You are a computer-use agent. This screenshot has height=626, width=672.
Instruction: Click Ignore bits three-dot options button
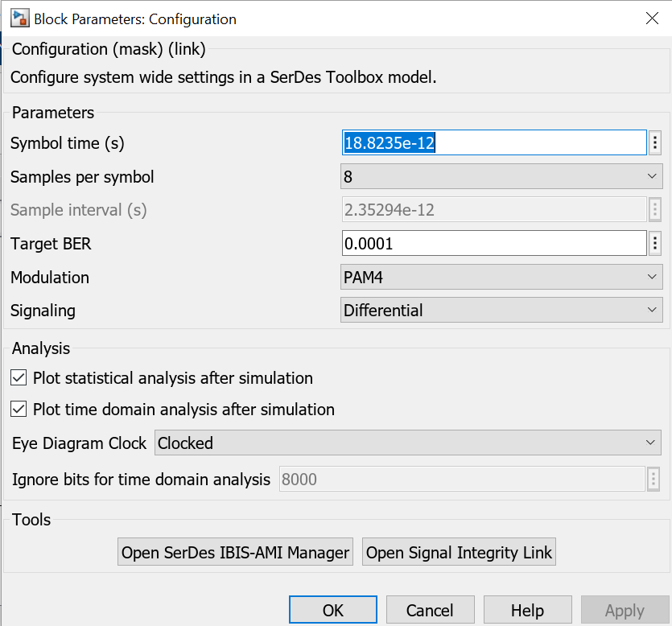(x=653, y=480)
